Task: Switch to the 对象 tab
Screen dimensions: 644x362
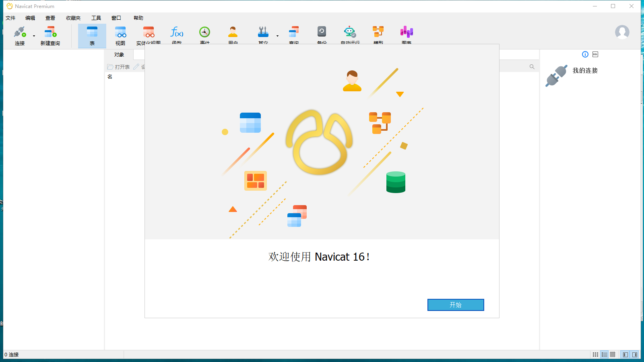Action: point(119,55)
